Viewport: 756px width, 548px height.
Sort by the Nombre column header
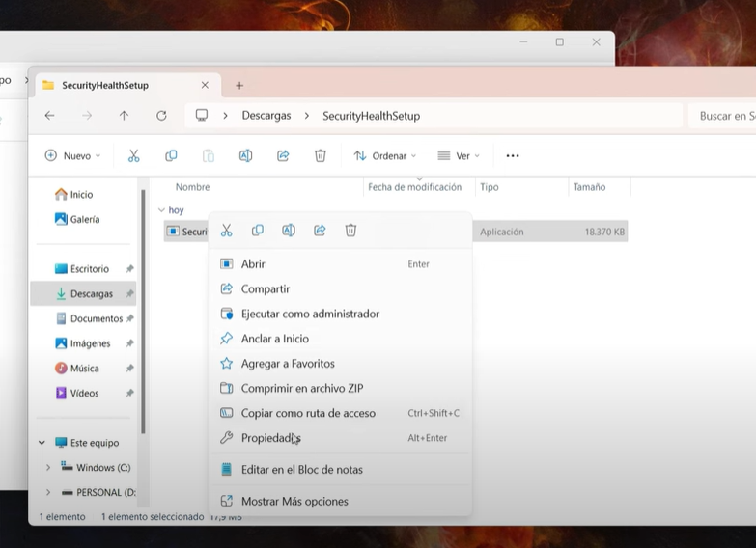(x=192, y=187)
